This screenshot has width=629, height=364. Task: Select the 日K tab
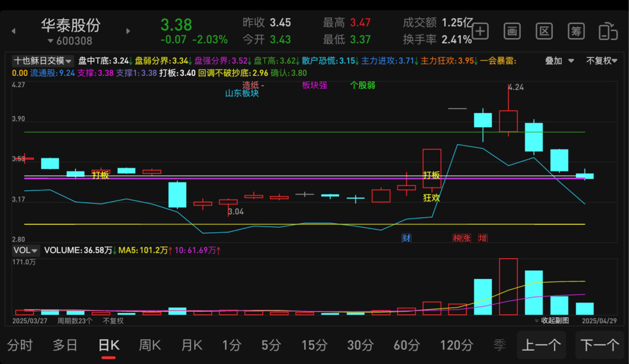coord(109,345)
